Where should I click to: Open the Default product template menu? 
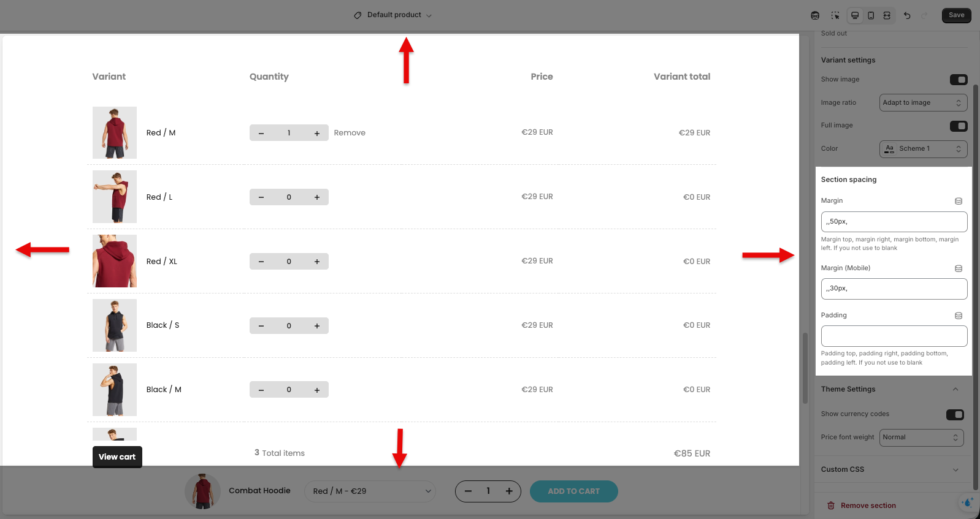(393, 15)
